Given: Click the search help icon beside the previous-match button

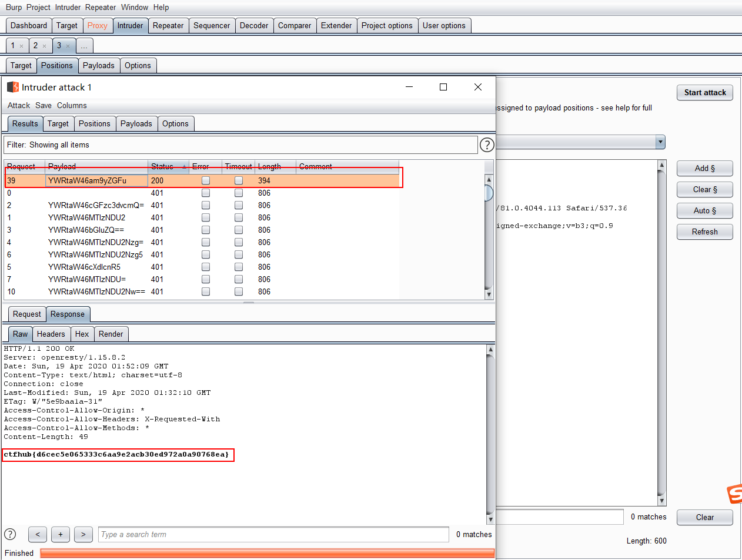Looking at the screenshot, I should tap(10, 534).
